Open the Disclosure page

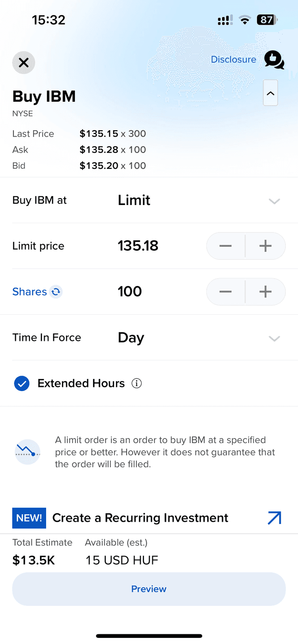[233, 60]
